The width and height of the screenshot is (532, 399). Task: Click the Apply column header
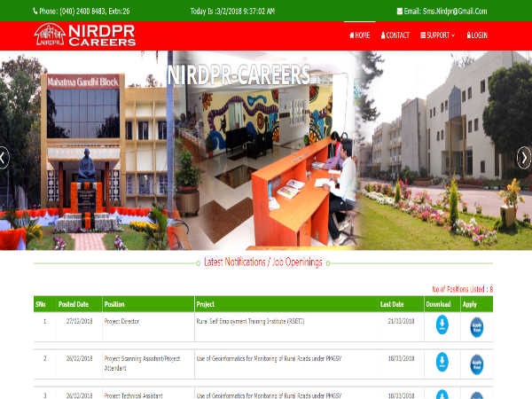tap(470, 304)
